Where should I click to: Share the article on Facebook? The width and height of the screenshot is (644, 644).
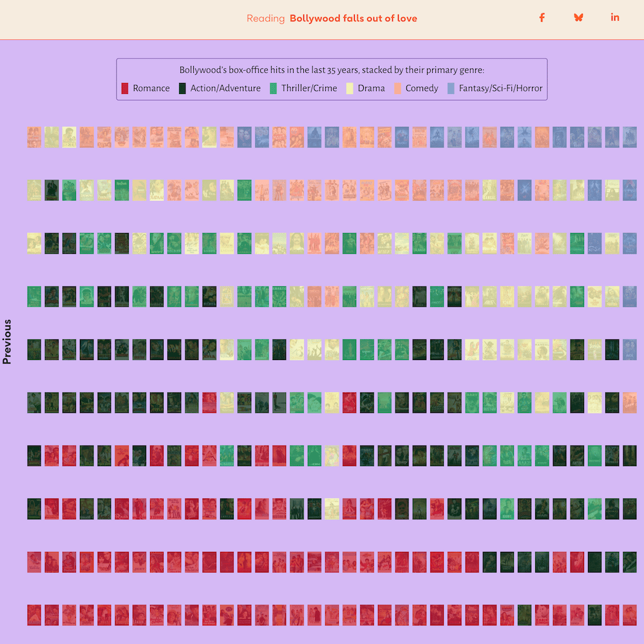542,17
